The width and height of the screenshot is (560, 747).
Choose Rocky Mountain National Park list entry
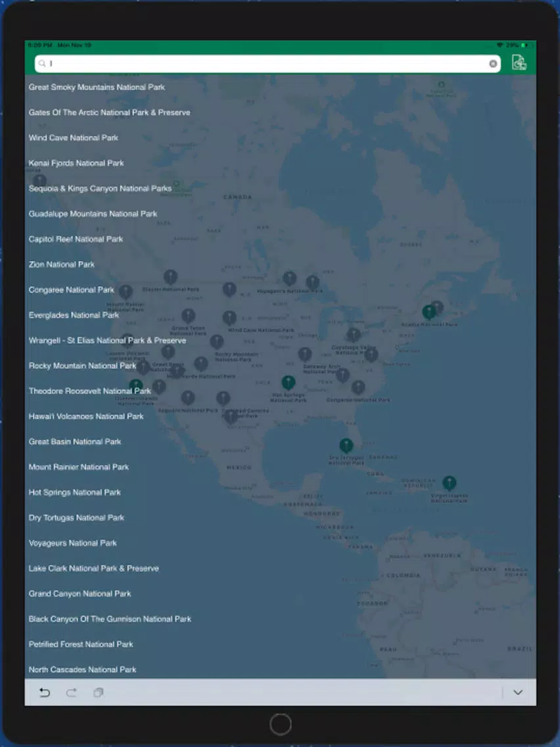coord(82,366)
